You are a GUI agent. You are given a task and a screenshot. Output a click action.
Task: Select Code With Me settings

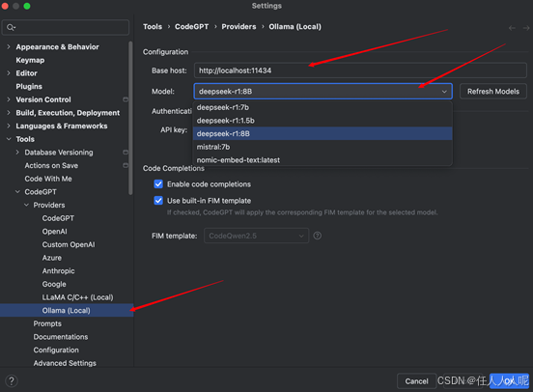pyautogui.click(x=48, y=179)
